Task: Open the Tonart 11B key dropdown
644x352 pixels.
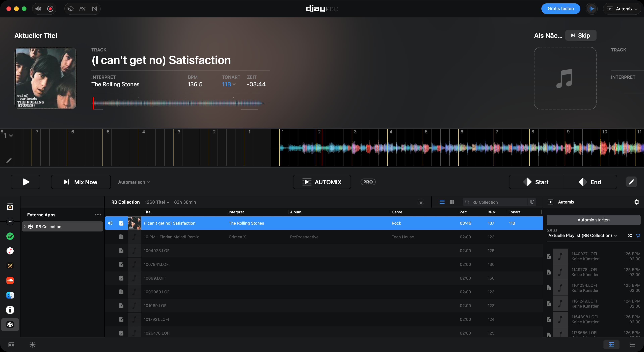Action: [x=228, y=84]
